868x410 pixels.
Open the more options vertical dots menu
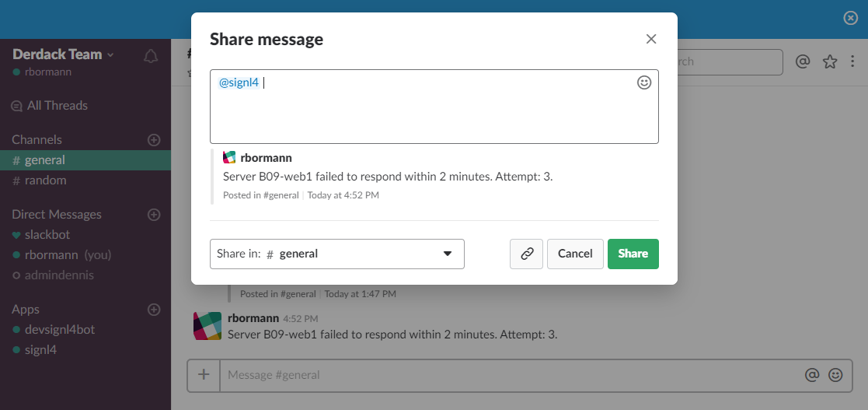click(852, 61)
